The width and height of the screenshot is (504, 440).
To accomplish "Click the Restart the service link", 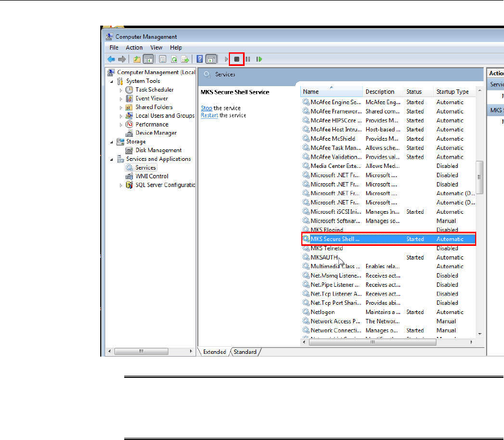I will click(x=209, y=115).
